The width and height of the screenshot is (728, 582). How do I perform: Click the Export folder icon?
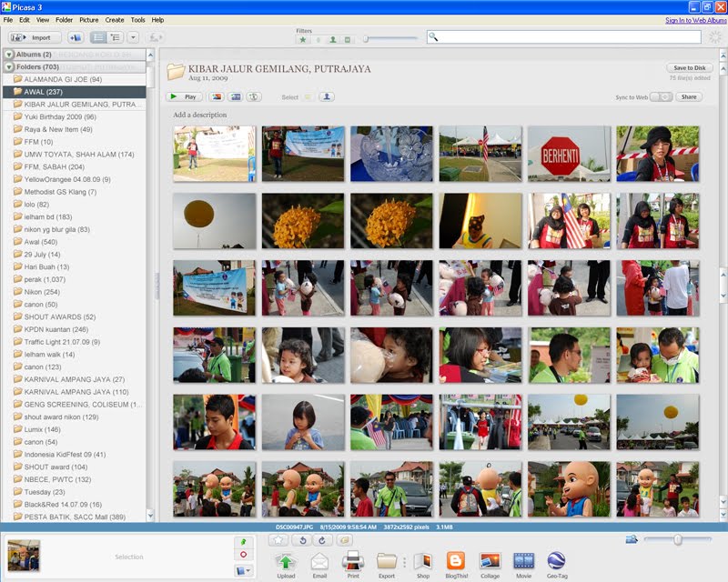[386, 562]
